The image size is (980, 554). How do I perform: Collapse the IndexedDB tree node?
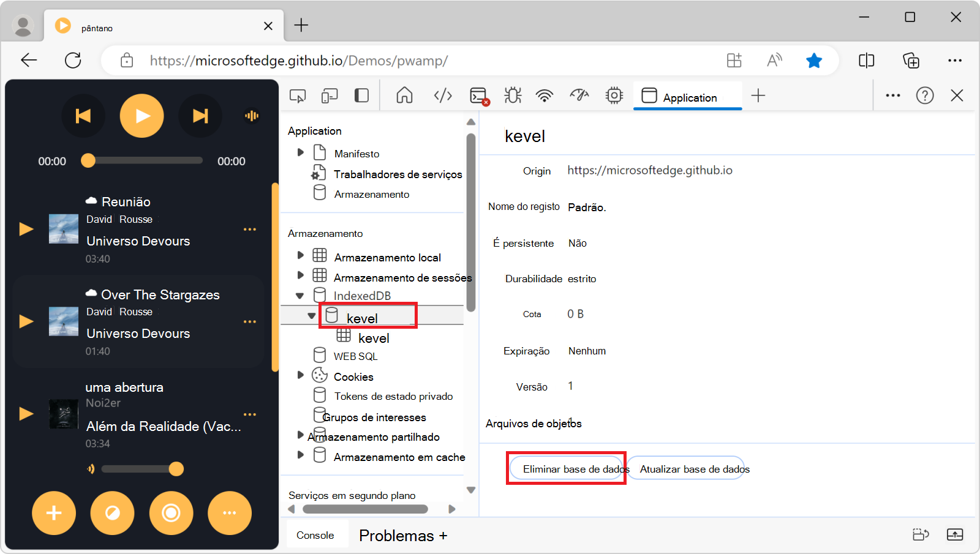pos(300,295)
